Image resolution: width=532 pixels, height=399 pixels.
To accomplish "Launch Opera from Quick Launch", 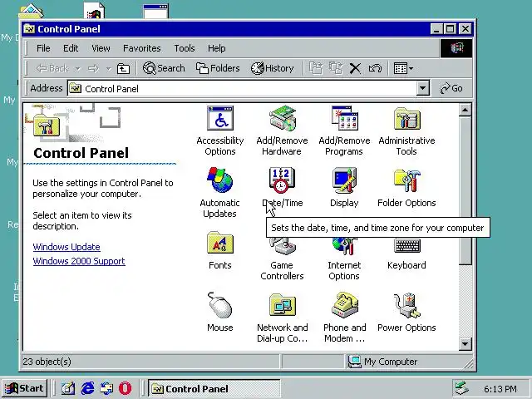I will coord(126,388).
